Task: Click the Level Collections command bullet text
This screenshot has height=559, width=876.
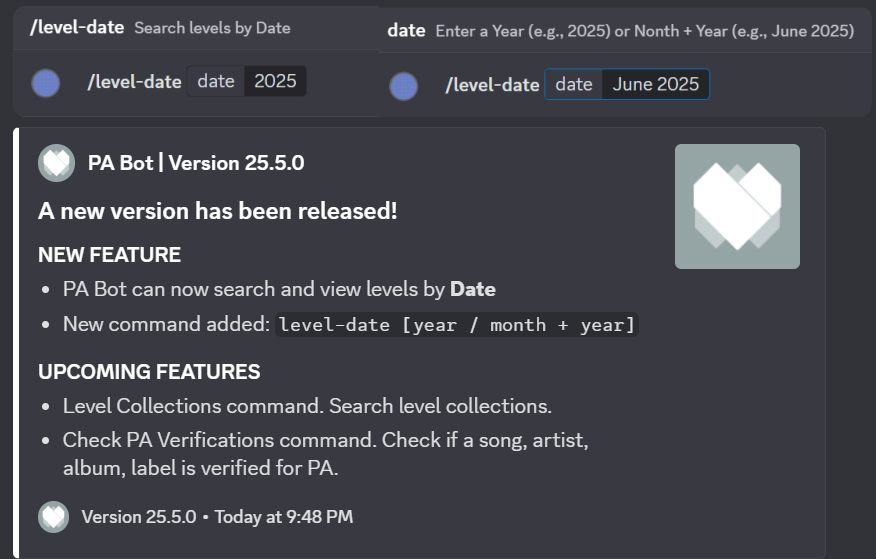Action: [307, 406]
